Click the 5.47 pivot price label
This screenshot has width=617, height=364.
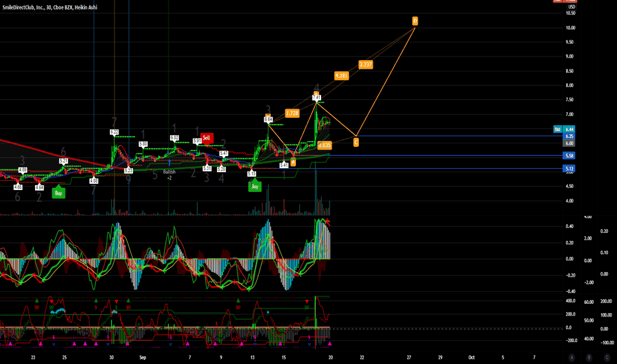pos(224,154)
